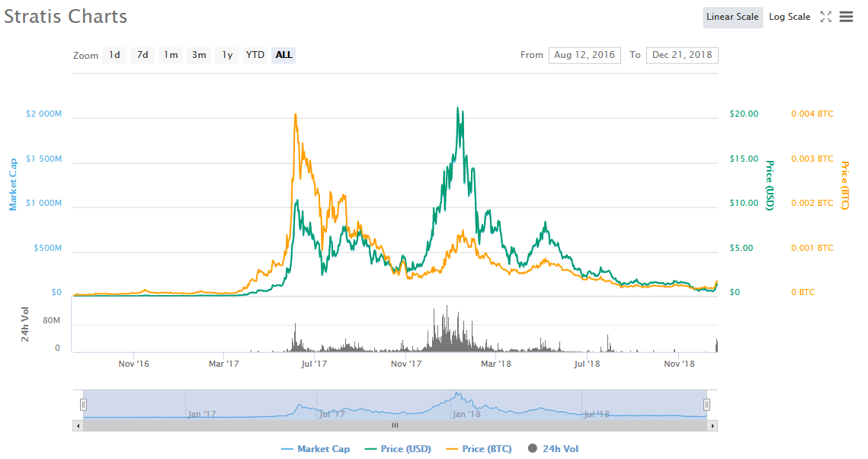This screenshot has width=868, height=459.
Task: Edit the To date field
Action: pyautogui.click(x=682, y=55)
